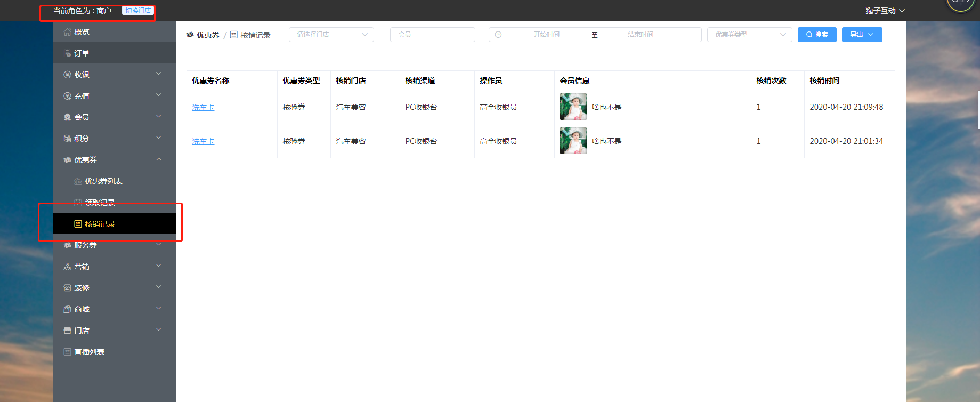Click the 优惠券 coupon icon in the sidebar

pyautogui.click(x=67, y=160)
